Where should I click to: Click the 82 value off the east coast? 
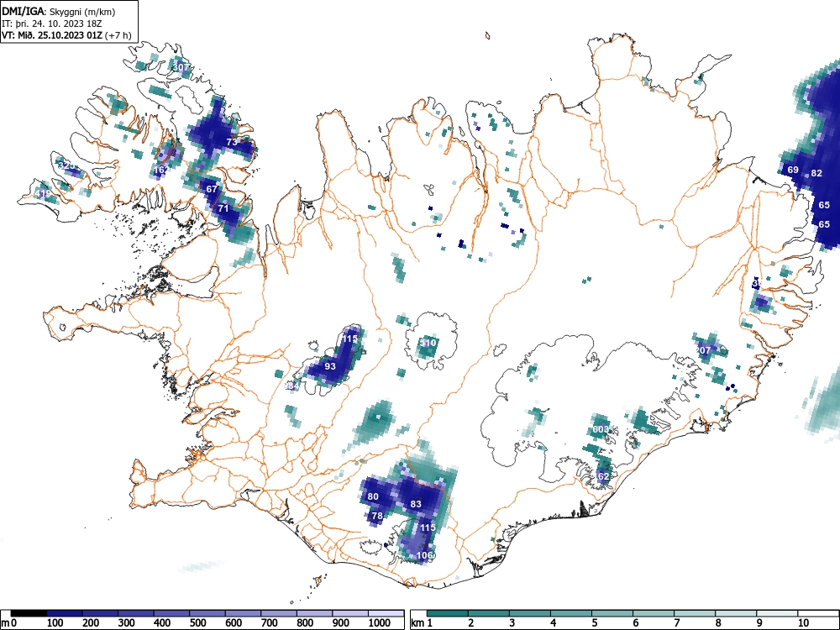click(816, 173)
